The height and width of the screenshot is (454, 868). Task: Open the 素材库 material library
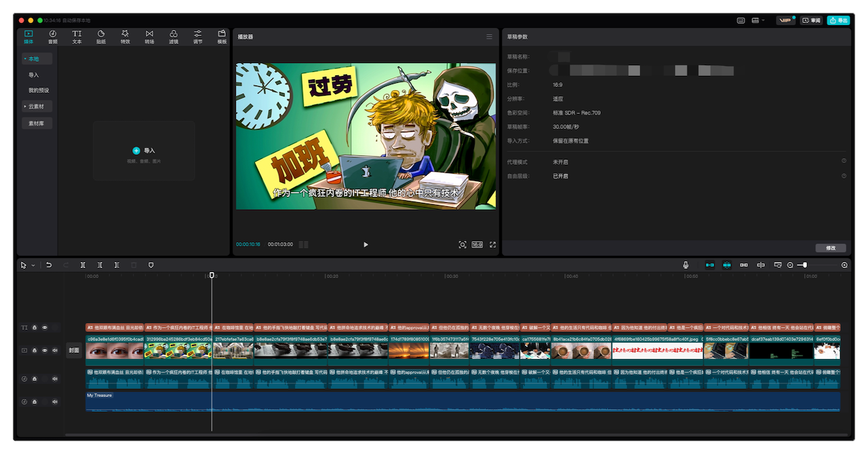[37, 124]
